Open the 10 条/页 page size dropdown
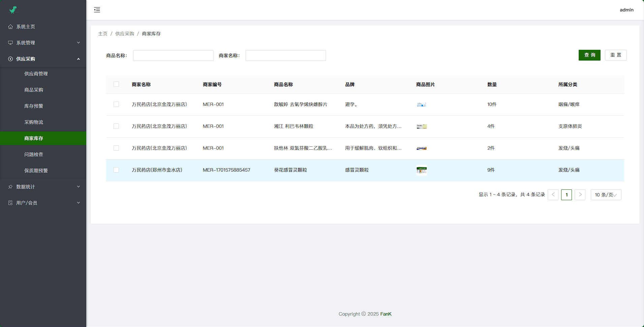This screenshot has width=644, height=327. point(606,195)
